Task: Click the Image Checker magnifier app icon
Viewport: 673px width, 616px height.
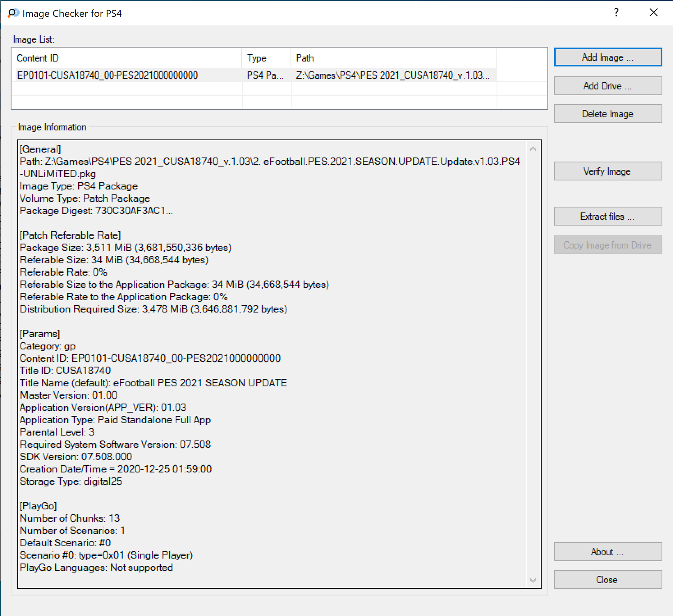Action: coord(13,13)
